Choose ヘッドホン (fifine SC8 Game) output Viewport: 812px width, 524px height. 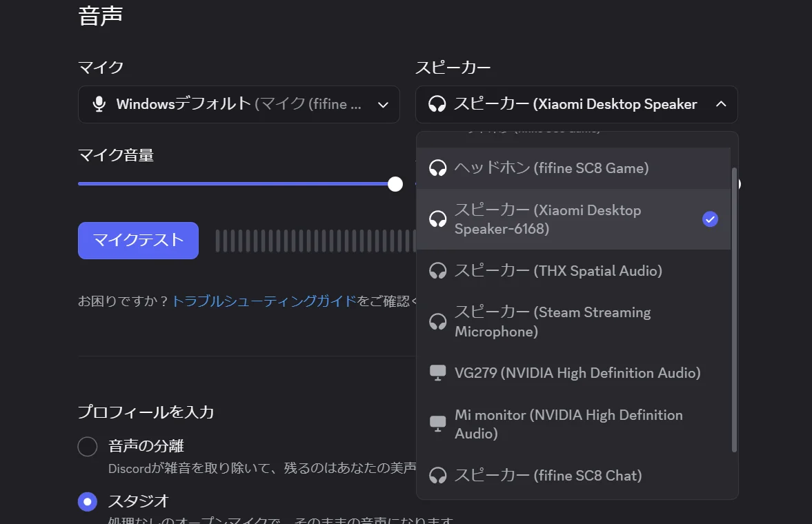pos(573,168)
